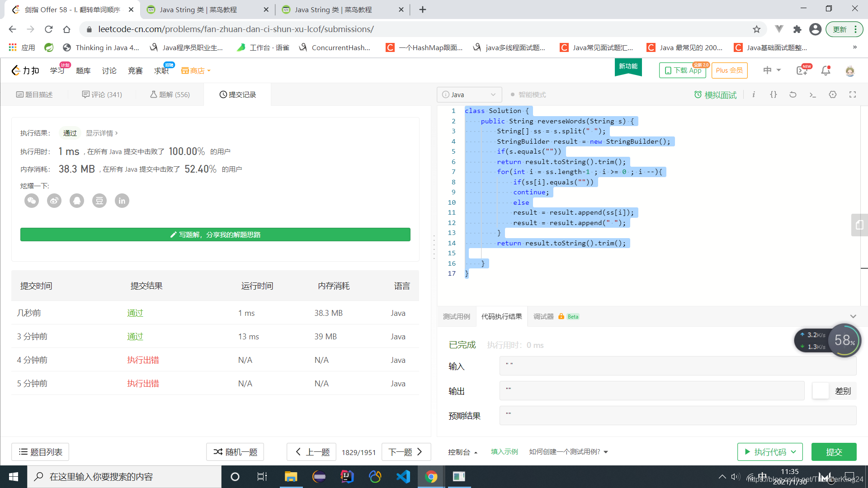
Task: Open the Java language dropdown
Action: 469,95
